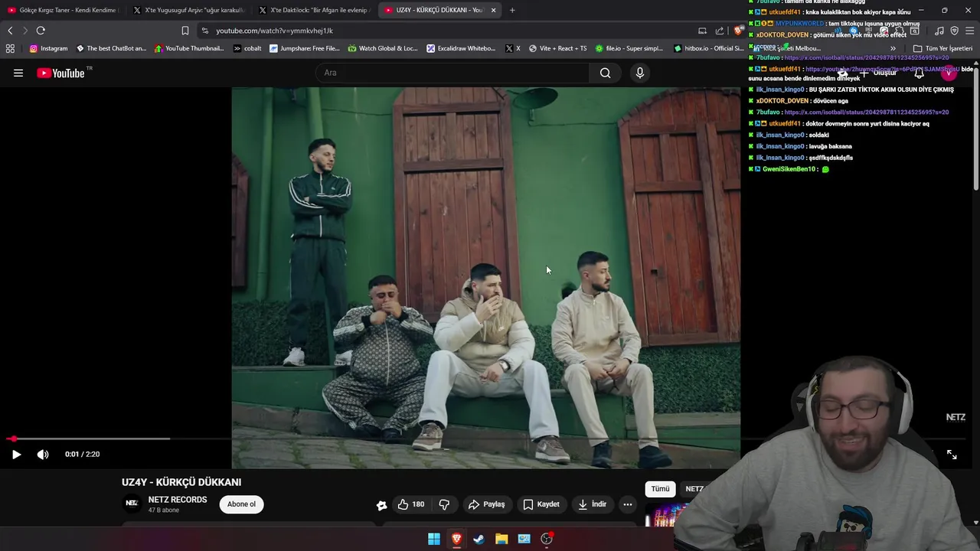Close the UZ4Y KÜRKÇÜ DÜKKANI tab
This screenshot has height=551, width=980.
click(x=493, y=10)
